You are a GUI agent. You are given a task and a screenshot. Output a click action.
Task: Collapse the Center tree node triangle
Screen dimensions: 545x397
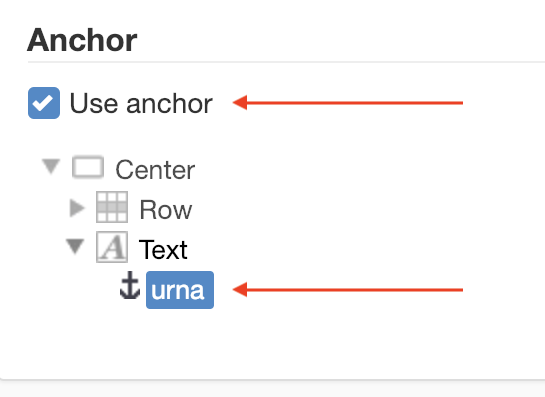coord(51,166)
